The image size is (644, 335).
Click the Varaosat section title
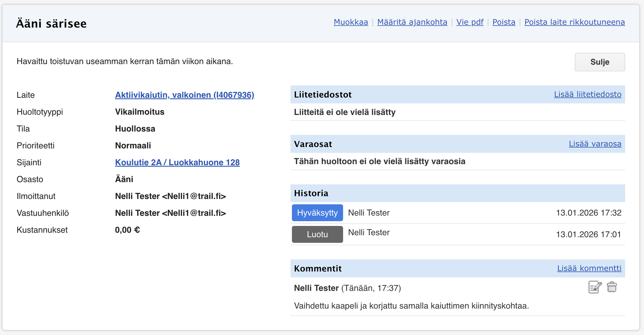coord(313,144)
